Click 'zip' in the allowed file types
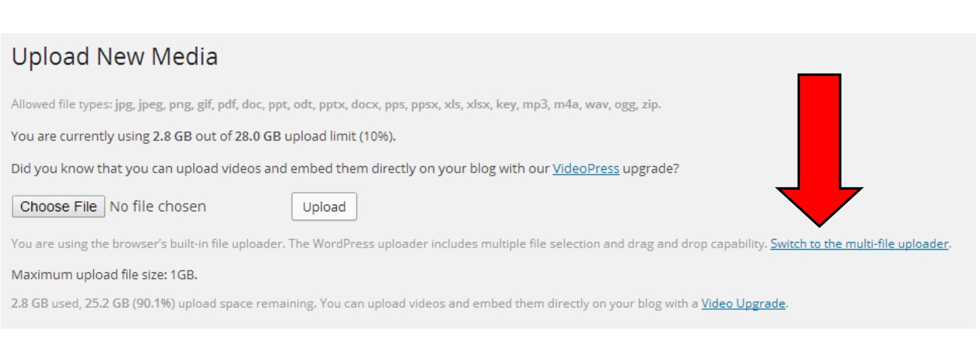The width and height of the screenshot is (980, 356). tap(649, 104)
